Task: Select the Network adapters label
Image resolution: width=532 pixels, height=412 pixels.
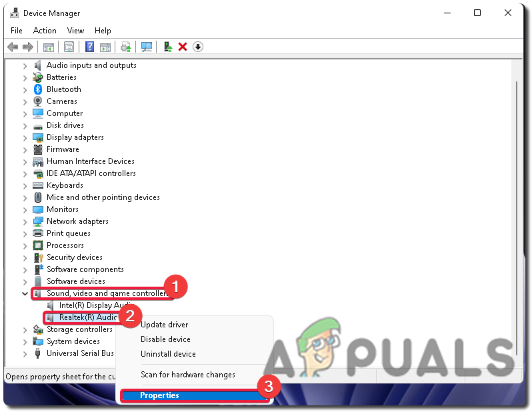Action: (77, 221)
